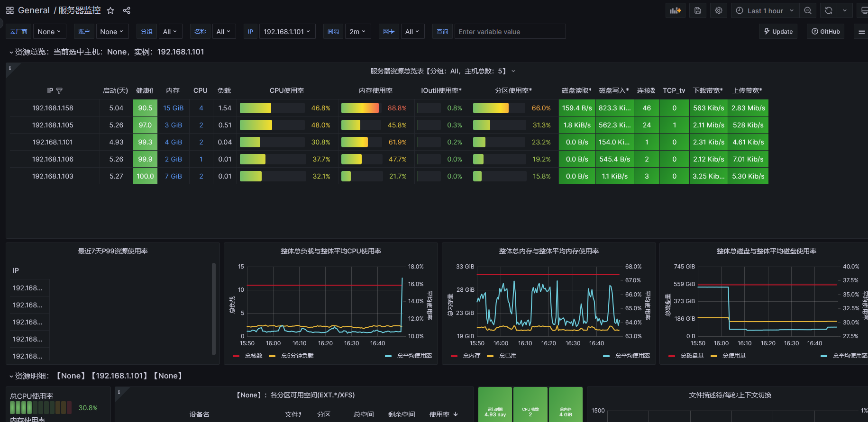Click IP cell 192.168.1.105
This screenshot has width=868, height=422.
click(53, 125)
